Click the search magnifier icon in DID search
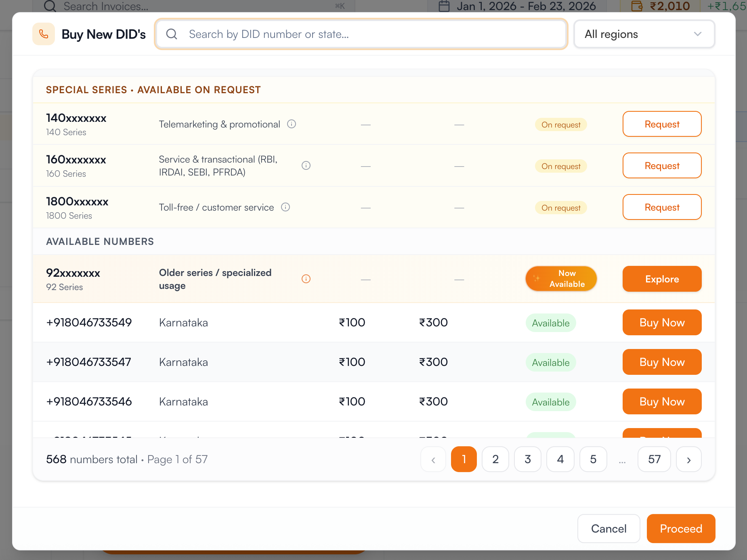The width and height of the screenshot is (747, 560). point(172,34)
